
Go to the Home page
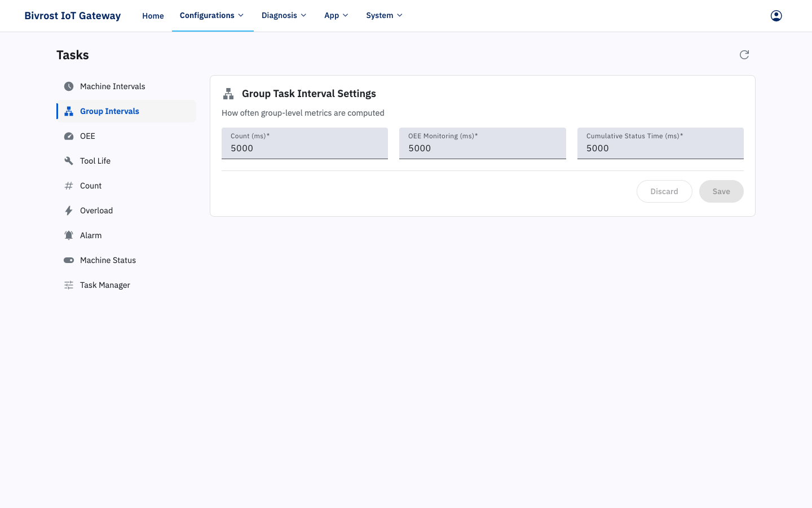click(x=153, y=16)
